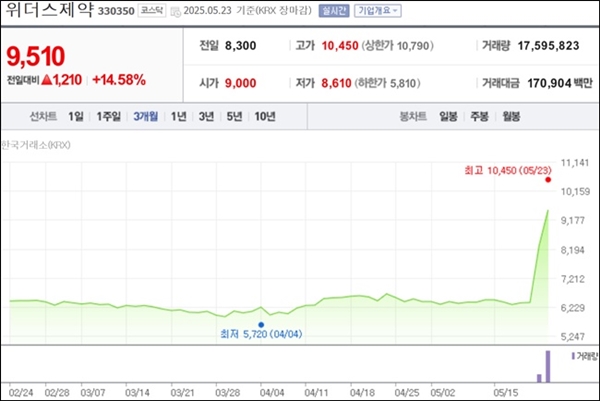The image size is (600, 401).
Task: Click the tallest purple volume bar
Action: click(x=548, y=366)
